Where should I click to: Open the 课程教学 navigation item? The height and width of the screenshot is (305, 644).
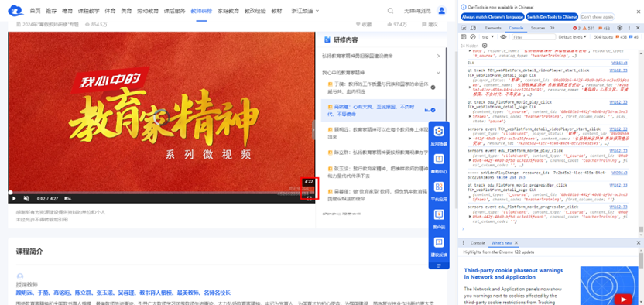[89, 11]
